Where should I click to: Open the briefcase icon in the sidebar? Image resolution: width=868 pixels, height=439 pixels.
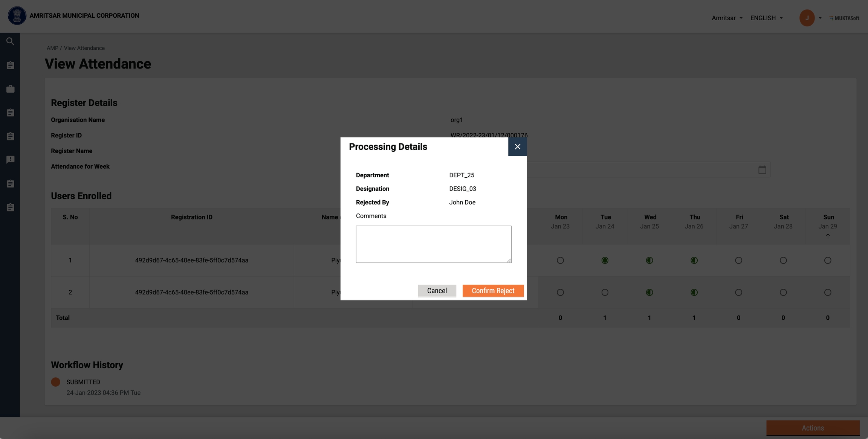(10, 89)
